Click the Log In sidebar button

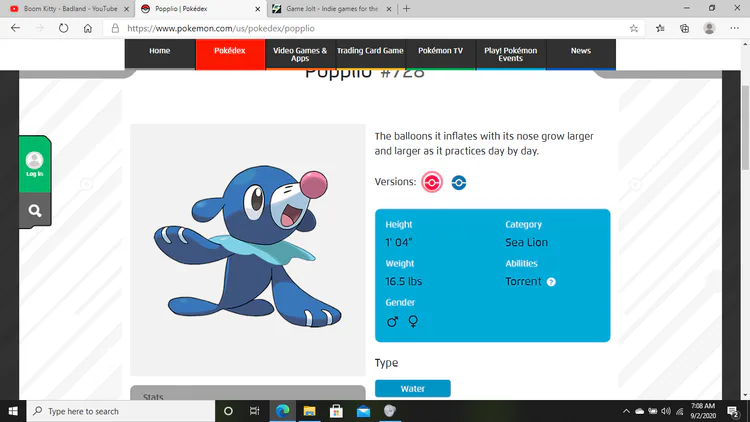click(34, 164)
